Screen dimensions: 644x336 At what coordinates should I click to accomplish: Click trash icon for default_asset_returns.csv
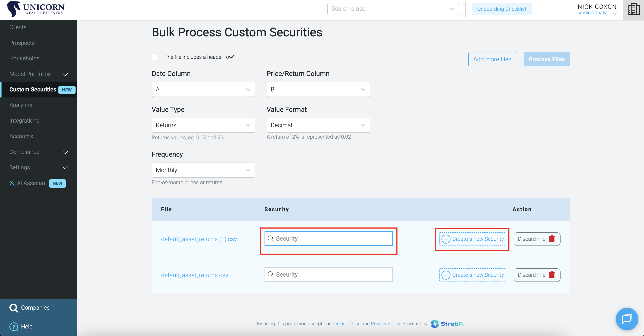[x=552, y=275]
